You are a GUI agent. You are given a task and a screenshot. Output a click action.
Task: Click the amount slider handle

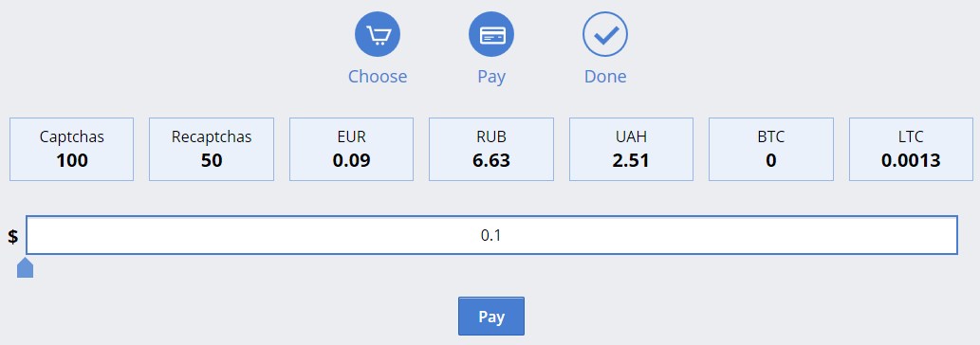(25, 267)
